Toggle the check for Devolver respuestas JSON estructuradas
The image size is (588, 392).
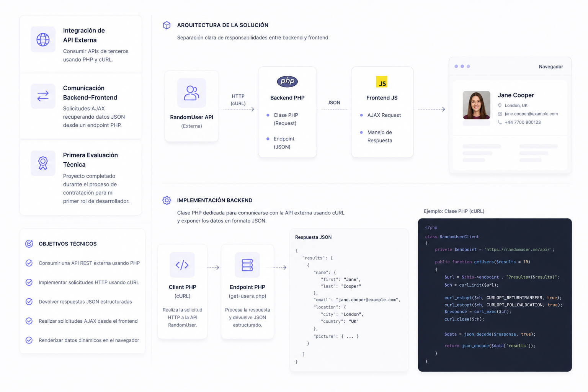[29, 302]
